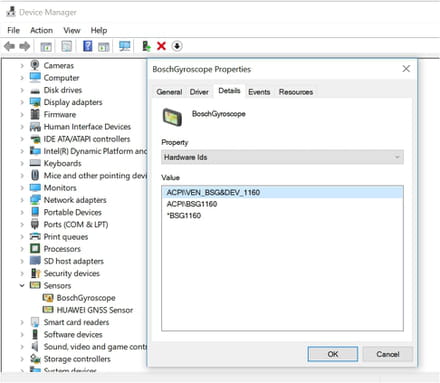Click the BoschGyroscope name label in dialog
440x383 pixels.
pos(219,114)
